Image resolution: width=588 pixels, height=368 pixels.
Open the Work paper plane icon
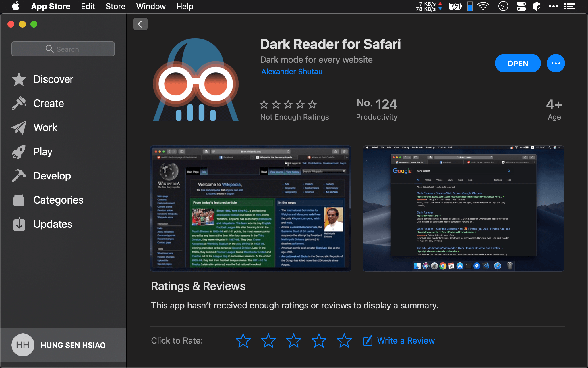(19, 127)
